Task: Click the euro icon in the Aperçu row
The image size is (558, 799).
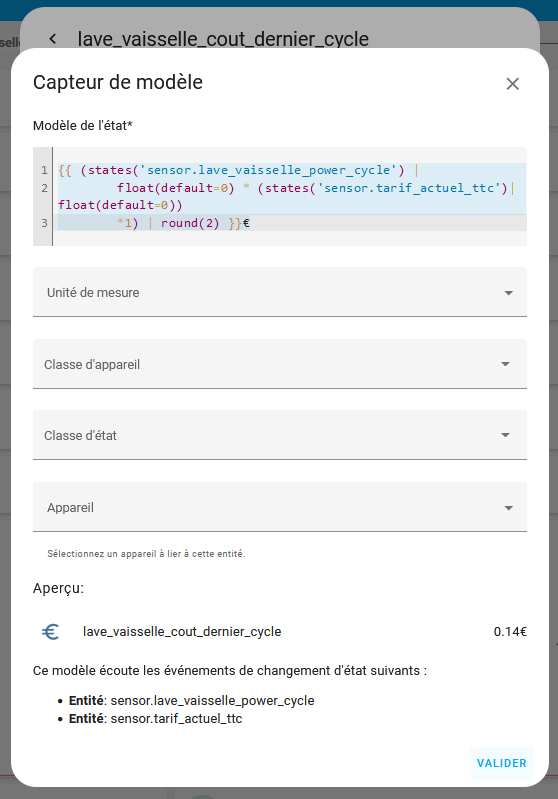Action: coord(50,632)
